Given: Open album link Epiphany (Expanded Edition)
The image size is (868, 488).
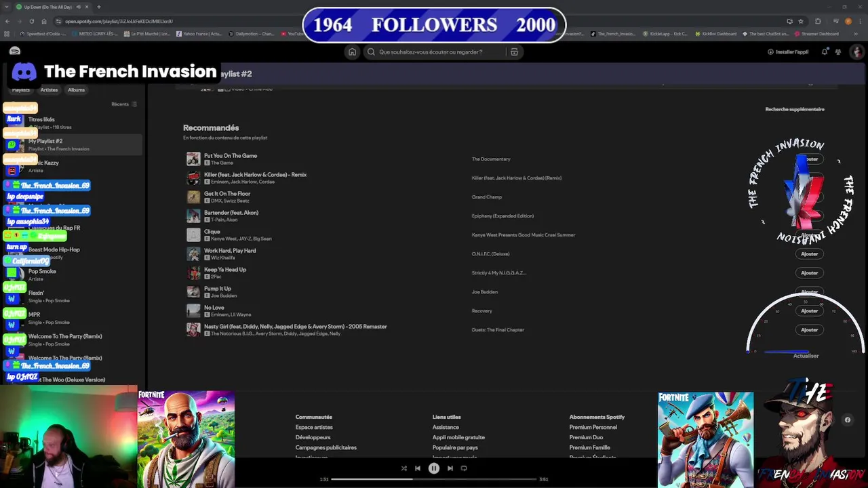Looking at the screenshot, I should point(502,216).
